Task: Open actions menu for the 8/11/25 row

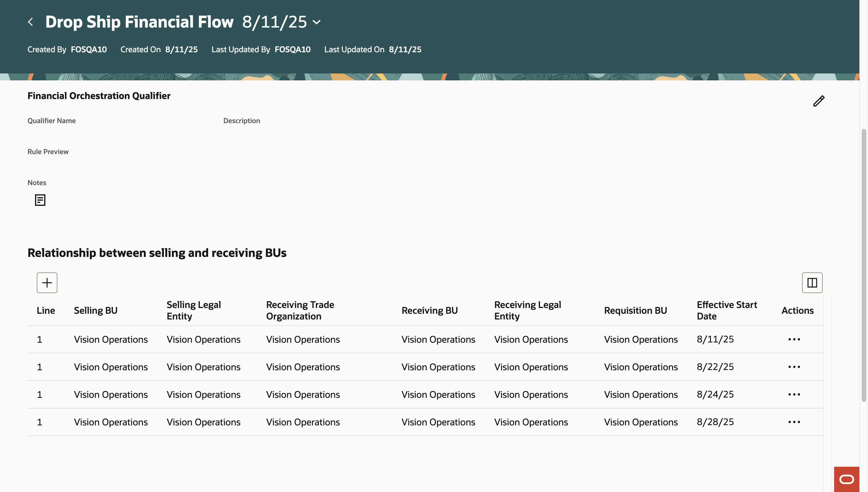Action: (794, 339)
